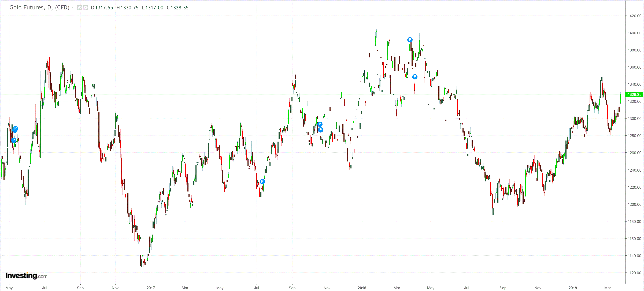The image size is (644, 291).
Task: Click the topmost P marker near 1390 level
Action: 410,39
